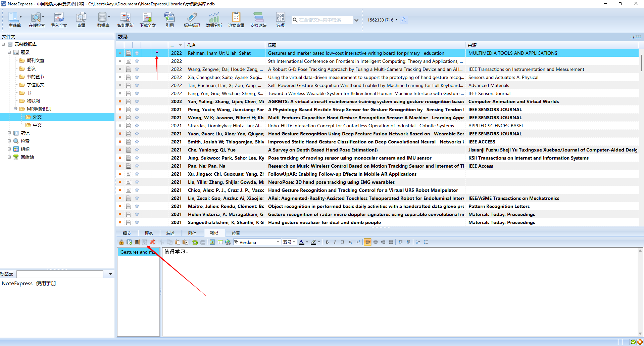Expand the 笔记 tree node

point(9,133)
